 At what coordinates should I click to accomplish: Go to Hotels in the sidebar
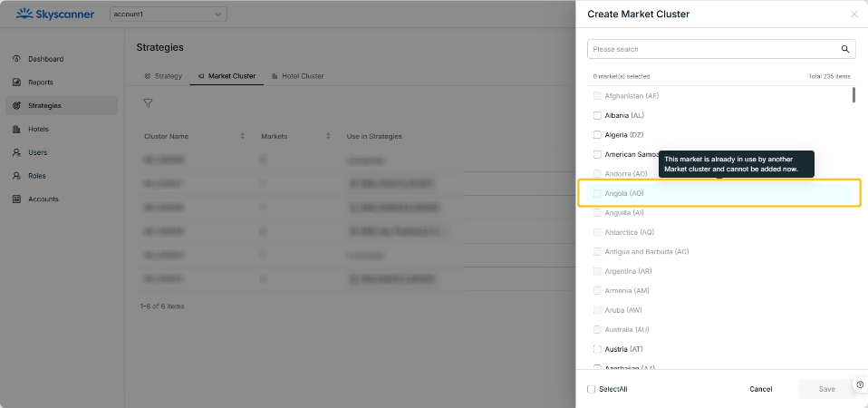(x=62, y=129)
